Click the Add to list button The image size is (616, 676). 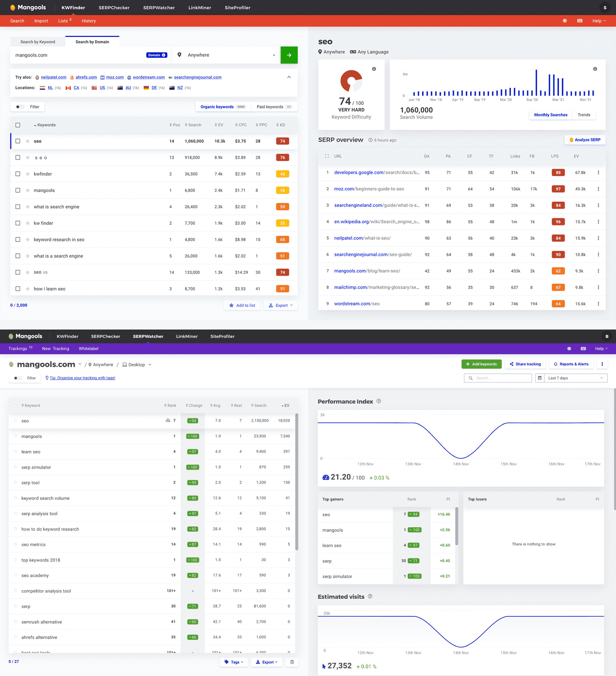[x=242, y=305]
